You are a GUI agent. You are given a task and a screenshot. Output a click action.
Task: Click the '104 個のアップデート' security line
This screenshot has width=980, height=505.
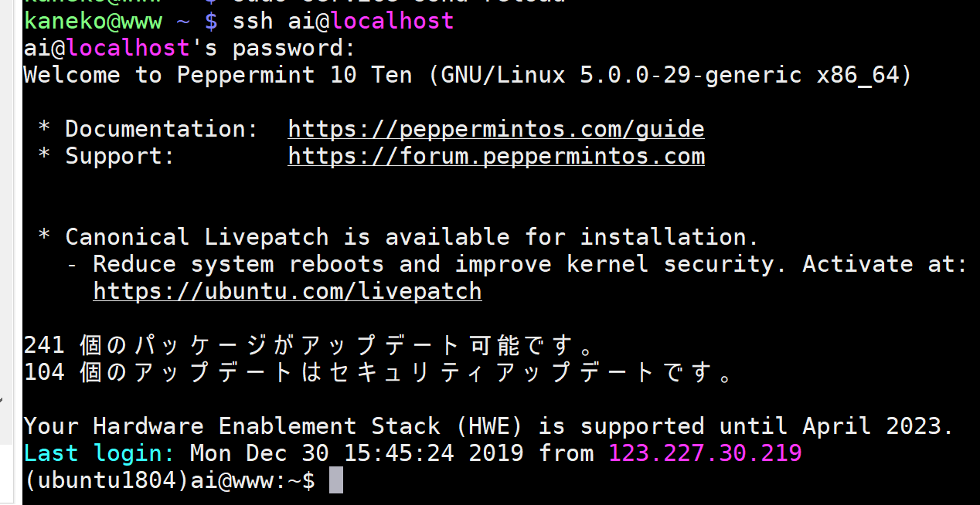(379, 372)
